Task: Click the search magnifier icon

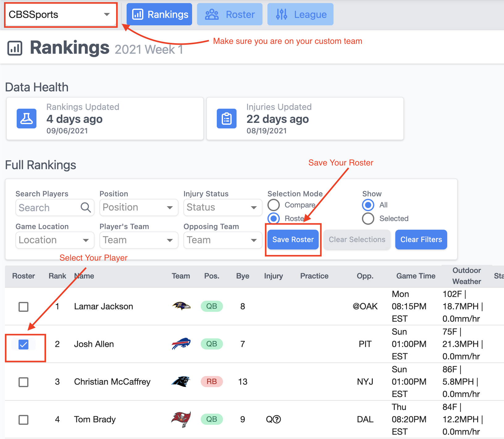Action: [x=86, y=207]
